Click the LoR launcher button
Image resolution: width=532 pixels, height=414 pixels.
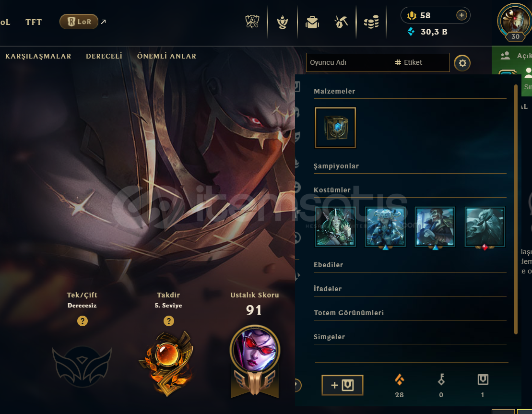(x=79, y=22)
